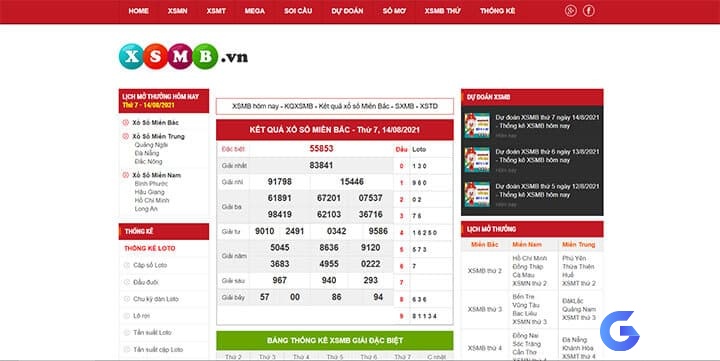This screenshot has width=720, height=361.
Task: Open Dự đoán XSMB thứ 7 ngày 14/8/2021 article
Action: (547, 122)
